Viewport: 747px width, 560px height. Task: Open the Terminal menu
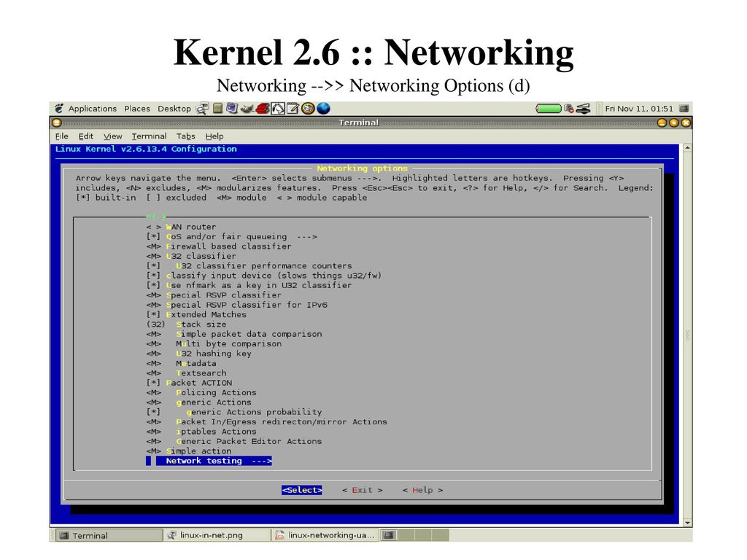[149, 136]
